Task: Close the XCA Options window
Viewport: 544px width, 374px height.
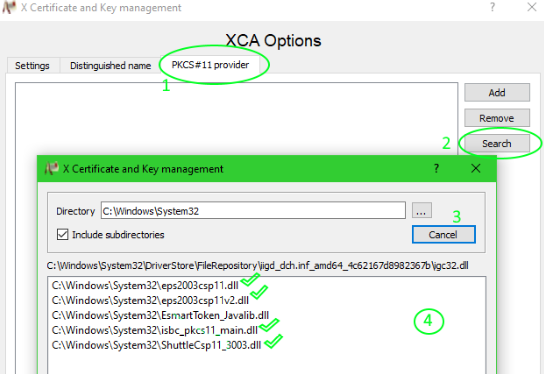Action: [532, 7]
